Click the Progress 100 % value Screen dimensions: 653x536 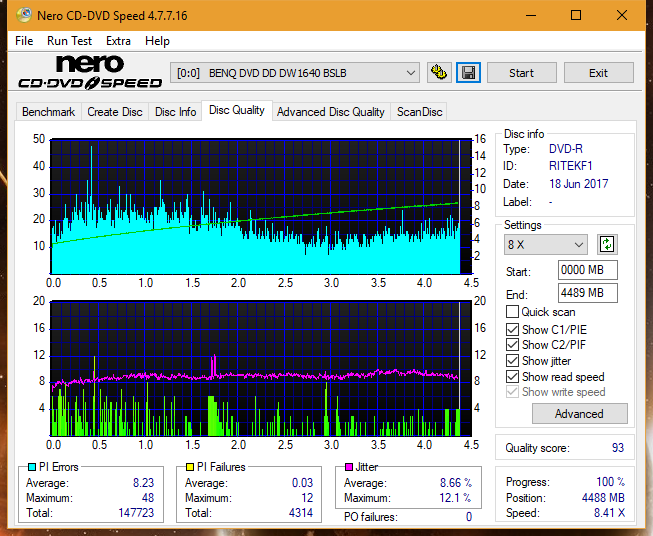[611, 482]
